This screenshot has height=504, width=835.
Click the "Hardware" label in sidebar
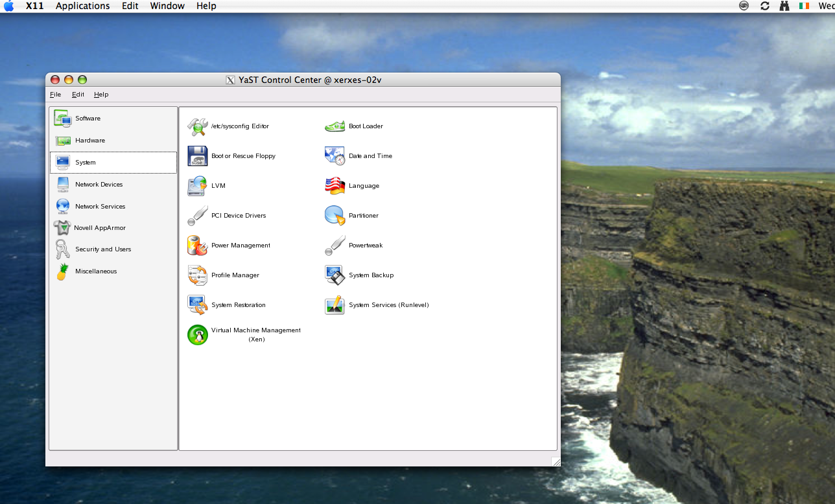coord(90,141)
